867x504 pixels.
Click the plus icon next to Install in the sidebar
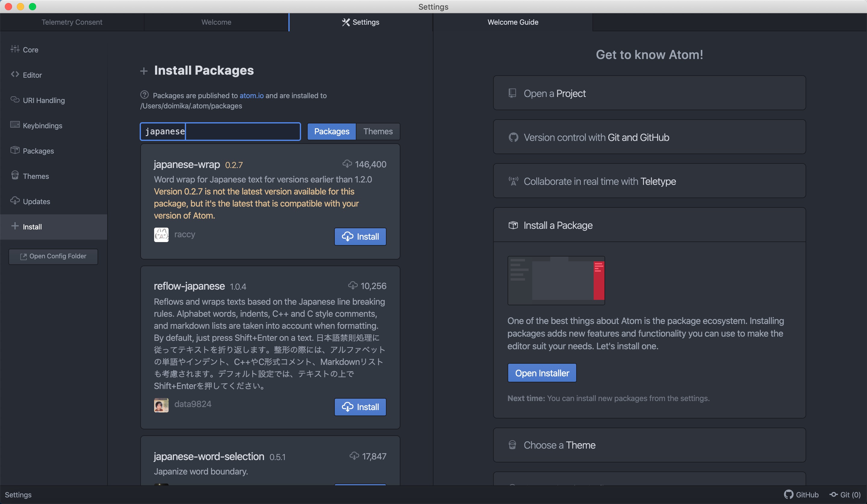(15, 226)
